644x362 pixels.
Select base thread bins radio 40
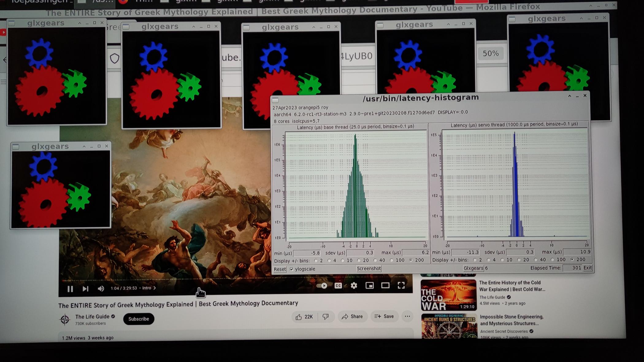pos(375,261)
